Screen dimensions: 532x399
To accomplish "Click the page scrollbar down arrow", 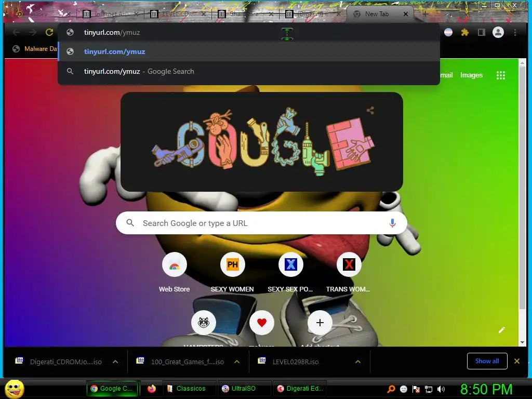I will pos(523,342).
